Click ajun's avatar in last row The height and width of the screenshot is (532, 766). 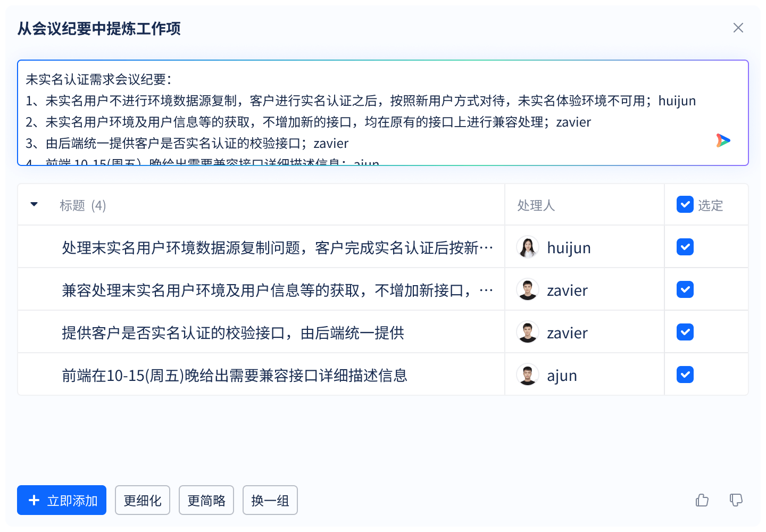click(528, 375)
